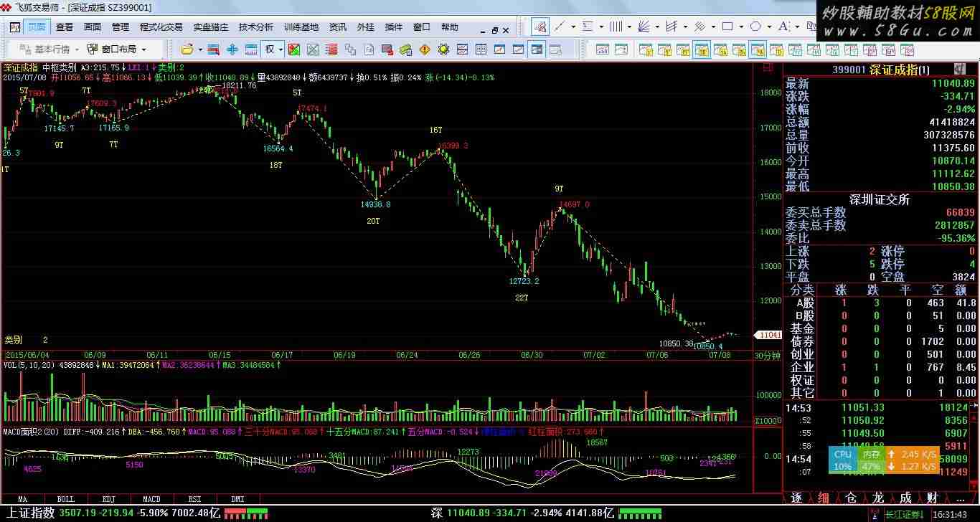The image size is (980, 522).
Task: Click the 创业 row in category table
Action: coord(882,354)
